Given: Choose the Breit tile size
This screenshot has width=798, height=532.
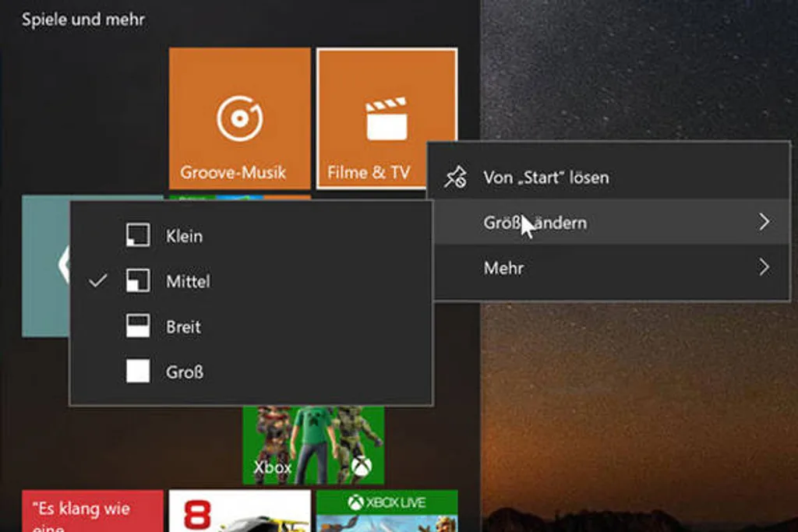Looking at the screenshot, I should pos(251,326).
